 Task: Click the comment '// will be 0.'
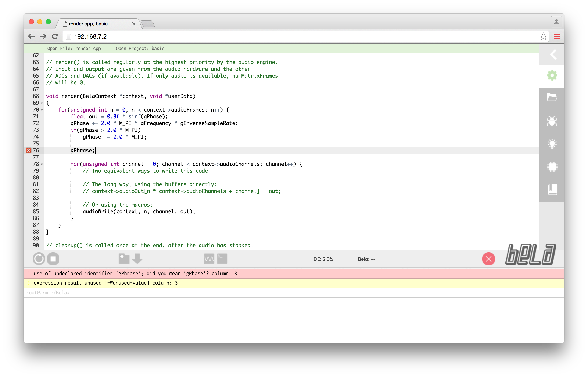66,82
